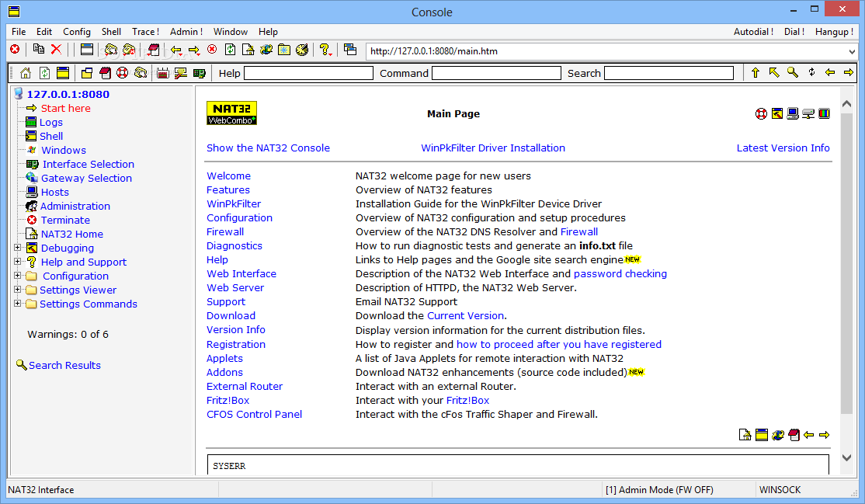Click Hangup! in the menu bar
The width and height of the screenshot is (865, 504).
click(834, 32)
